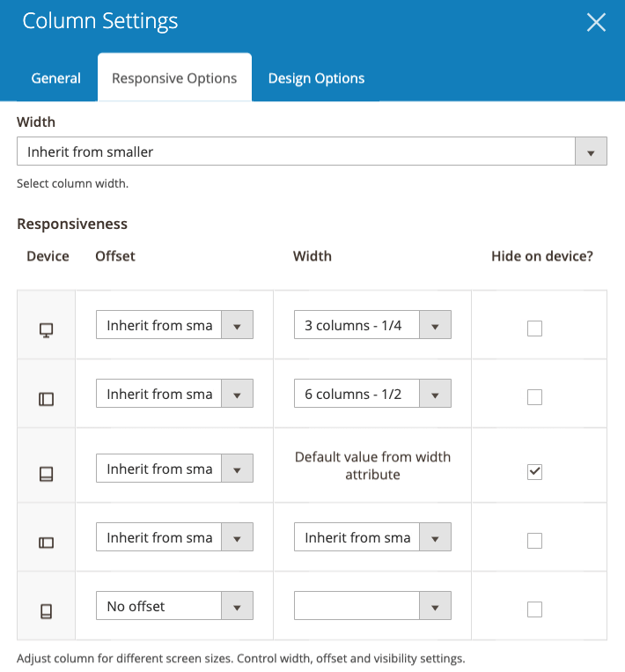The height and width of the screenshot is (672, 625).
Task: Click the 'Select column width.' help text
Action: 72,183
